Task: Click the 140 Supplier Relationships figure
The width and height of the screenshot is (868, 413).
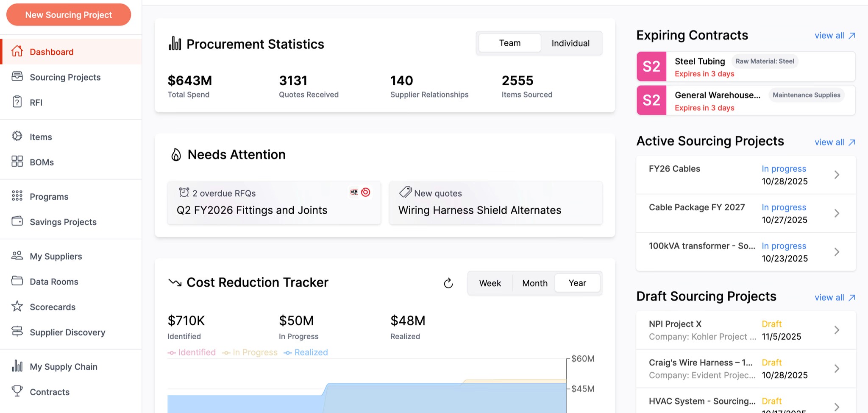Action: point(401,80)
